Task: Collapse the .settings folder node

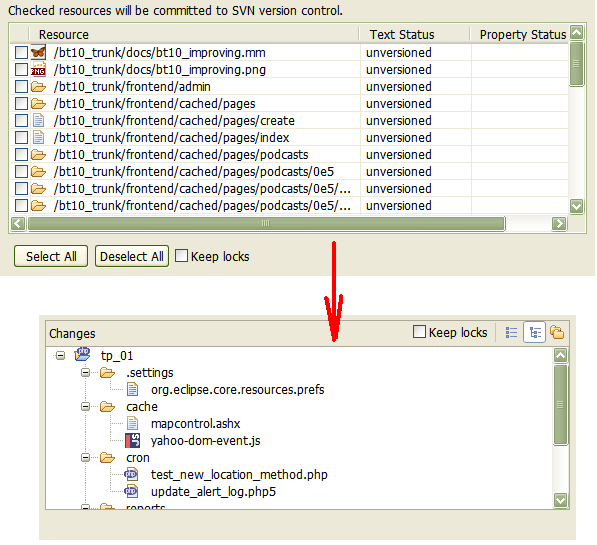Action: (85, 372)
